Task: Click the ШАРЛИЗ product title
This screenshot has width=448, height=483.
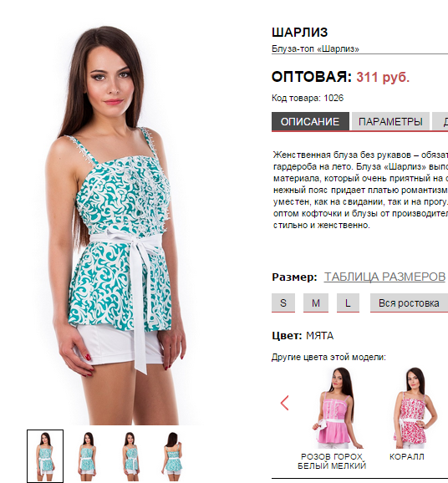Action: (299, 33)
